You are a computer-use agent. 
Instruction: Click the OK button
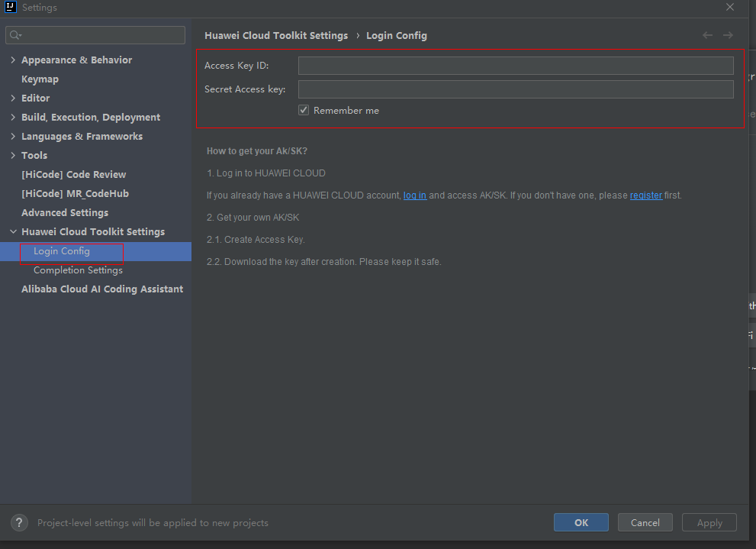pos(581,522)
